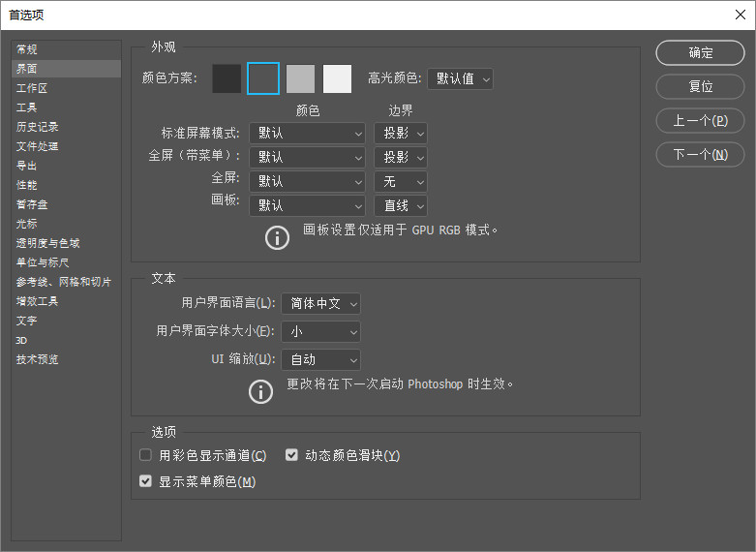Open 技术预览 preferences category
The height and width of the screenshot is (552, 756).
(x=66, y=359)
